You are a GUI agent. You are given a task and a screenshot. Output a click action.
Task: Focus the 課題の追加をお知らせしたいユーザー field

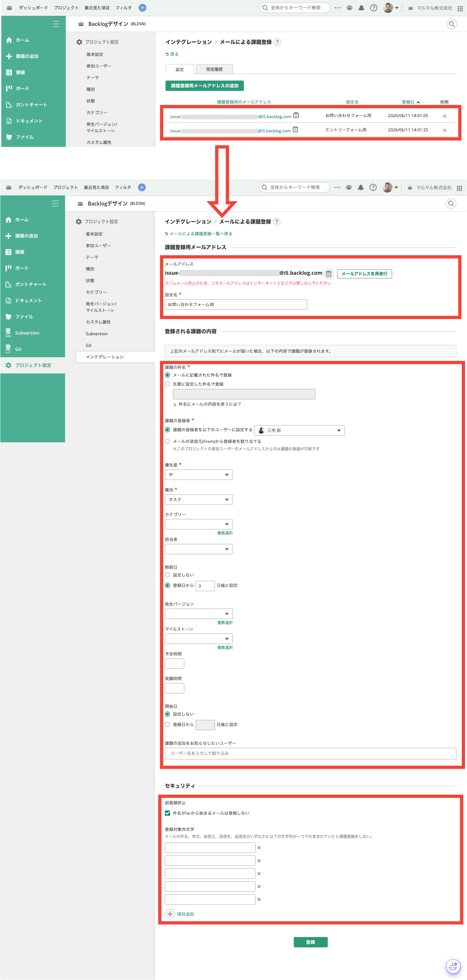311,753
